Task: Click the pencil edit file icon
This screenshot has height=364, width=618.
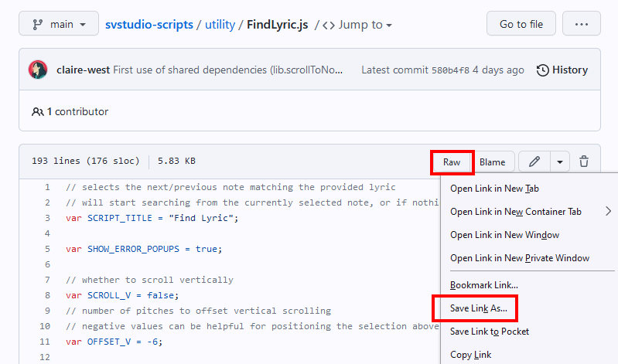Action: [x=534, y=162]
